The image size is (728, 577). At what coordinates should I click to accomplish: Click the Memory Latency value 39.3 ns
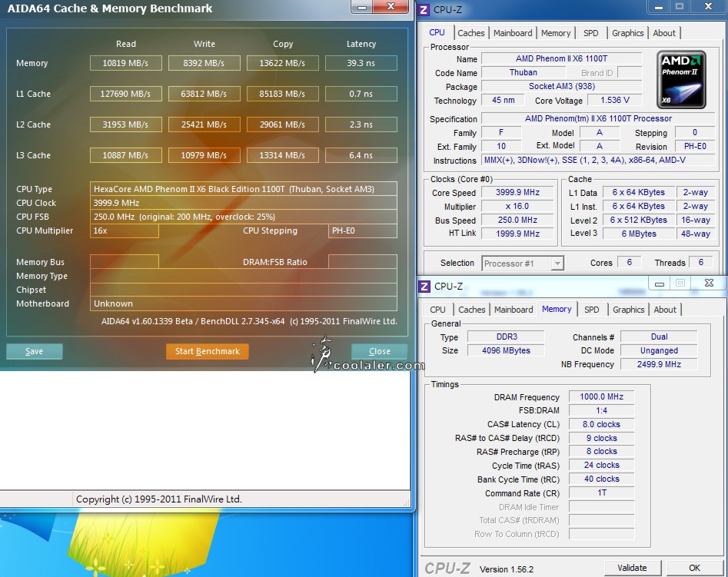[361, 63]
